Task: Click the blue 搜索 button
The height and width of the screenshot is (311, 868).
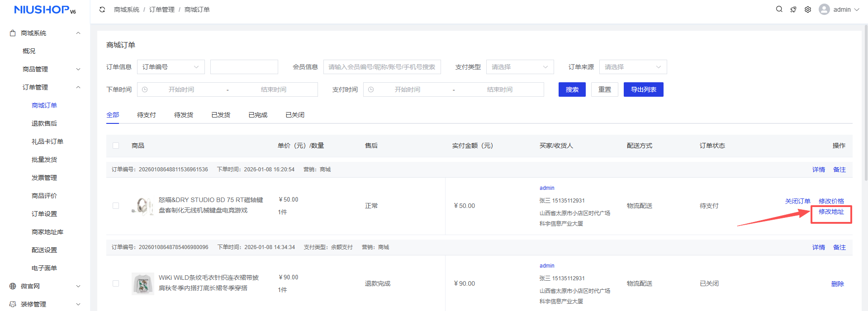Action: coord(572,90)
